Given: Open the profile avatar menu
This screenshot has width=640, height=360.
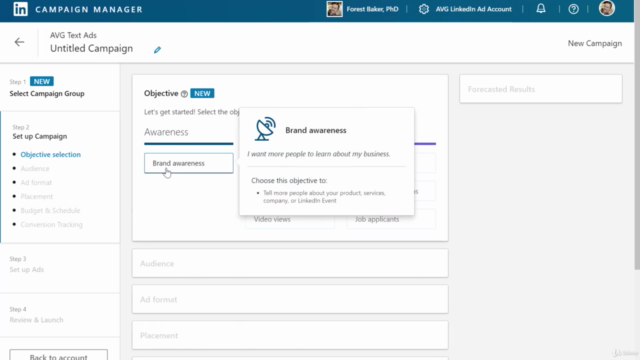Looking at the screenshot, I should pyautogui.click(x=607, y=8).
